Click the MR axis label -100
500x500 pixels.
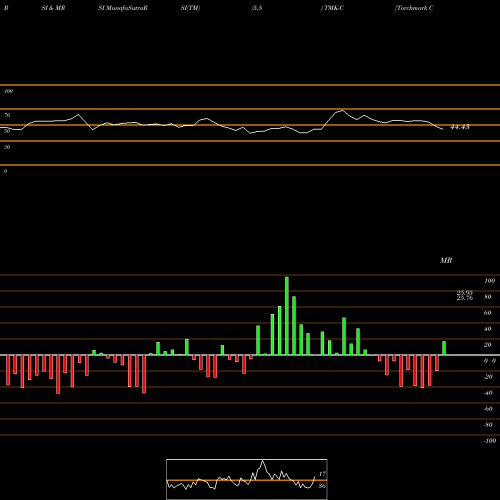pyautogui.click(x=490, y=441)
